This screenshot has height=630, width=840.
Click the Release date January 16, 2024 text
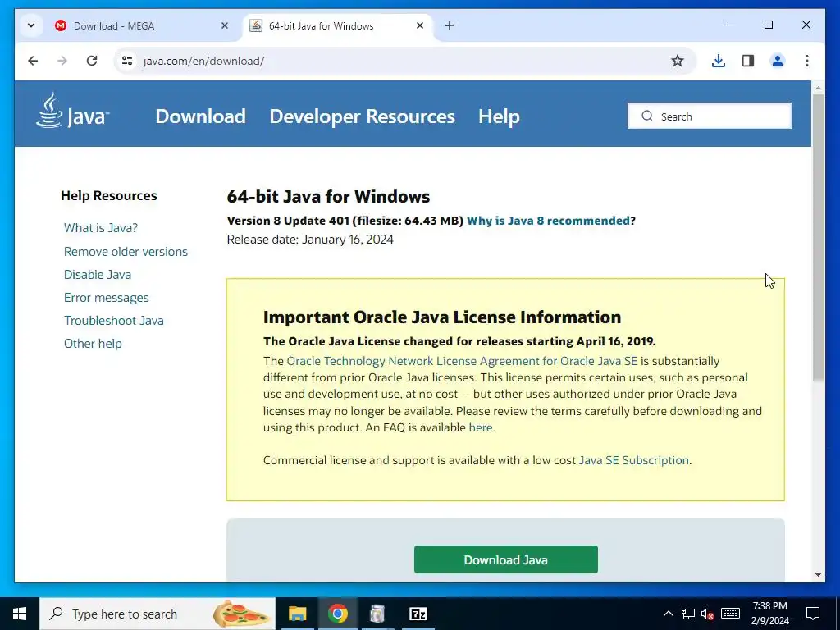click(x=310, y=240)
